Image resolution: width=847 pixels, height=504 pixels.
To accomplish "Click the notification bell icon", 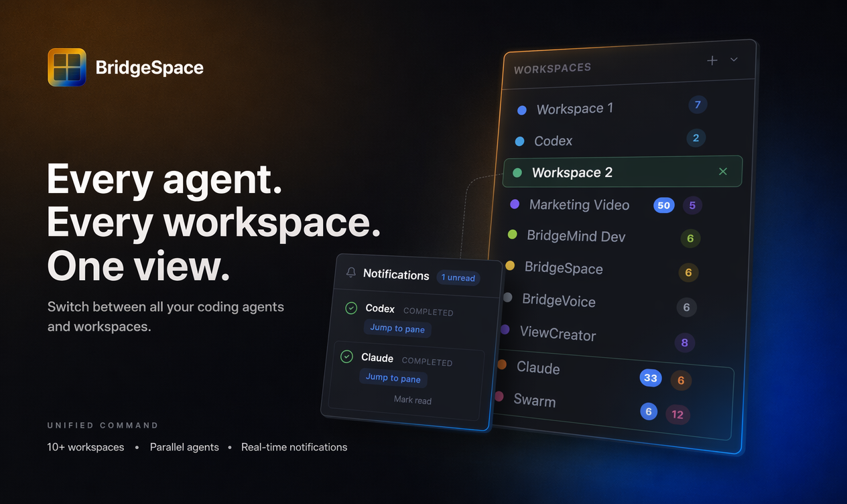I will (x=350, y=272).
